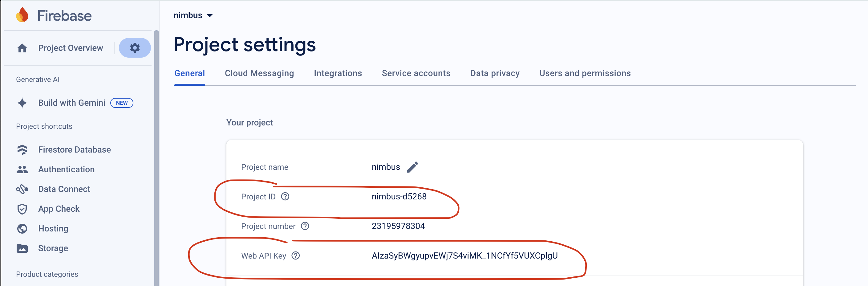This screenshot has width=868, height=286.
Task: Select the Authentication shortcut icon
Action: (x=22, y=169)
